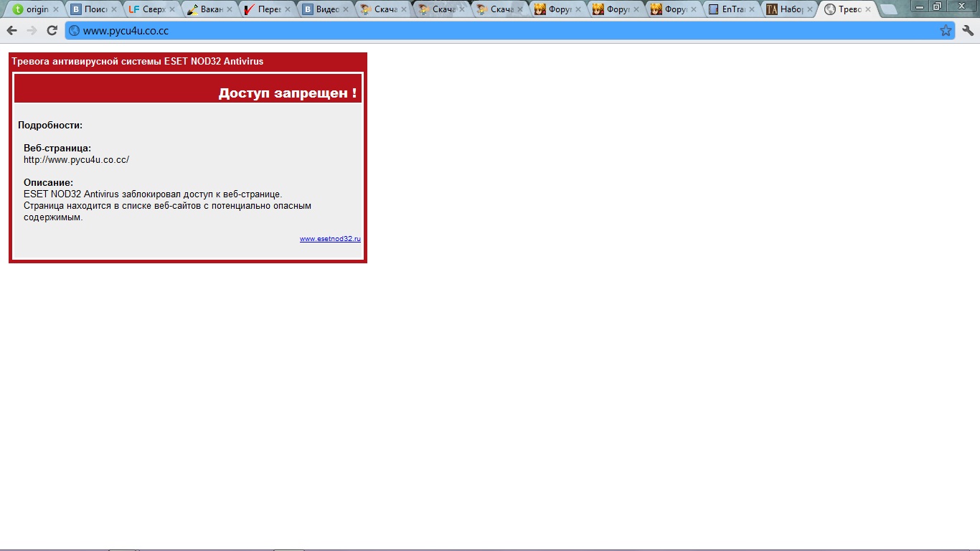The height and width of the screenshot is (551, 980).
Task: Close the LF Сверх tab
Action: click(171, 10)
